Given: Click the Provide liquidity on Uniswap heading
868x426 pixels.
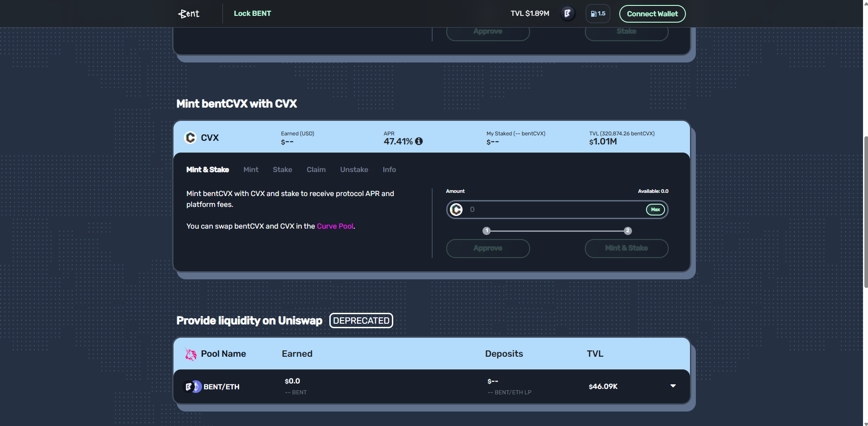Looking at the screenshot, I should (x=249, y=321).
